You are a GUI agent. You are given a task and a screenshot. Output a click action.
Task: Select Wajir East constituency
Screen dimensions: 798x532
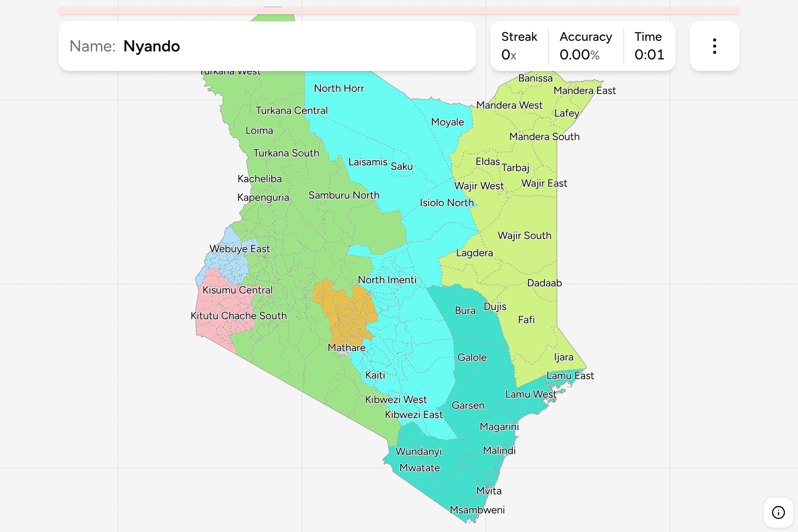point(544,183)
